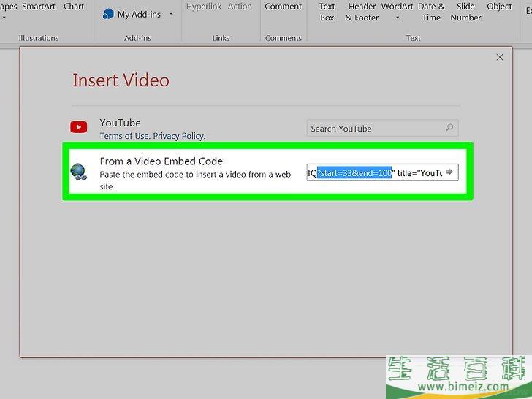Image resolution: width=532 pixels, height=399 pixels.
Task: Click the SmartArt ribbon button
Action: click(39, 7)
